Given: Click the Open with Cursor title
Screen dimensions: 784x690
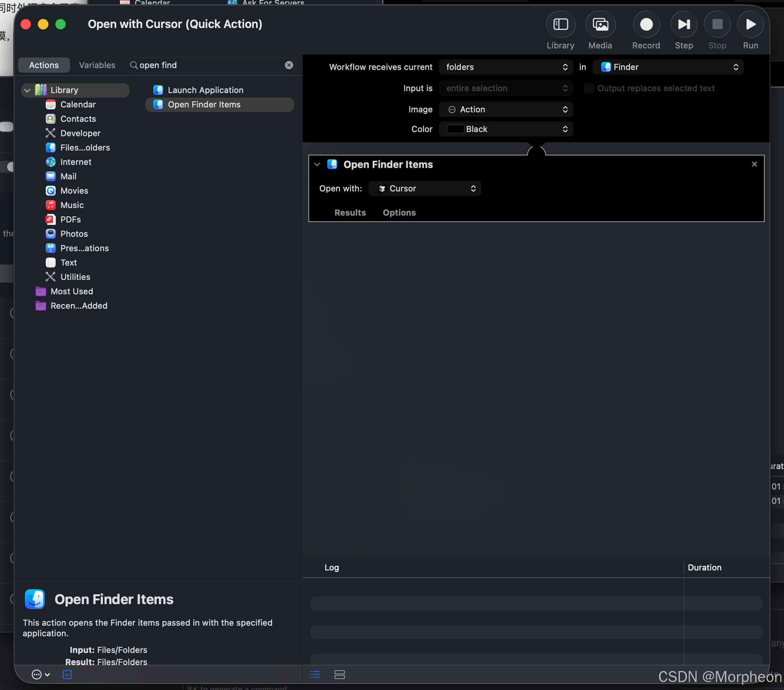Looking at the screenshot, I should (x=175, y=24).
